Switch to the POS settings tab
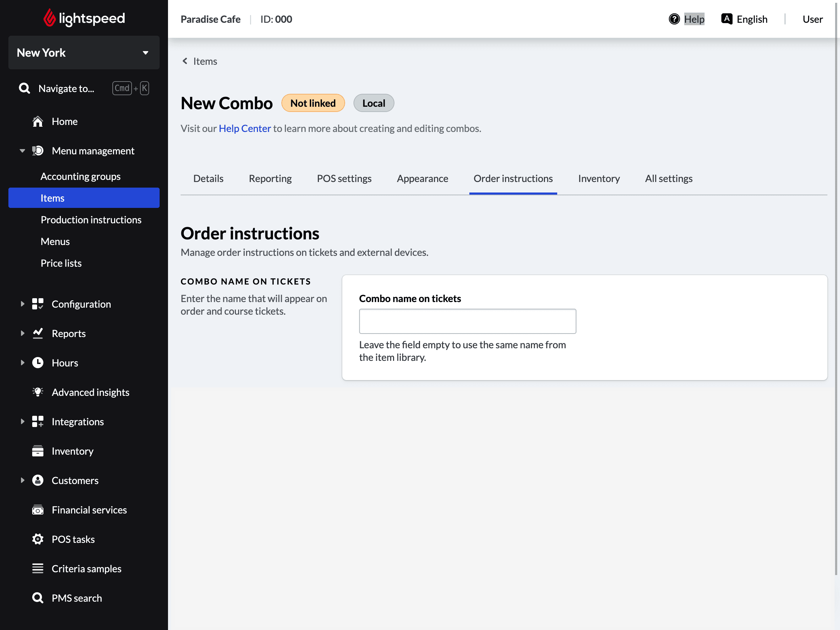840x630 pixels. [x=344, y=178]
